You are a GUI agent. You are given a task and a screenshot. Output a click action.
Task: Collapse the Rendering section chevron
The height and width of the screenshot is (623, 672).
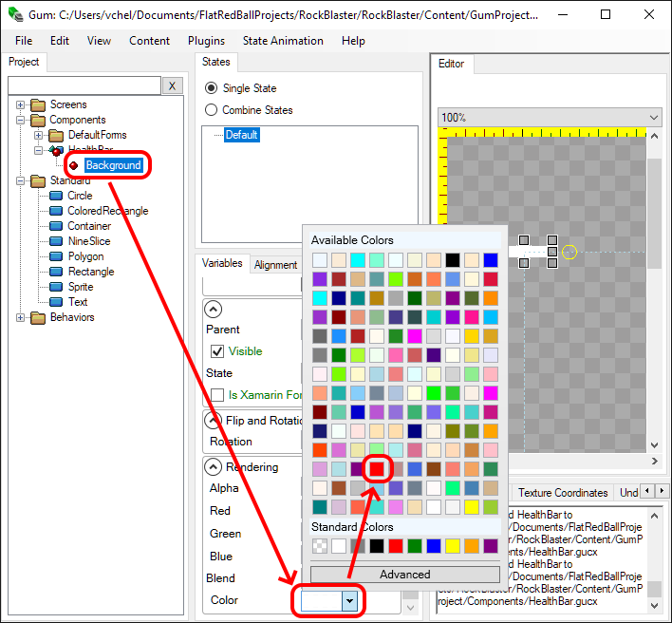[214, 466]
